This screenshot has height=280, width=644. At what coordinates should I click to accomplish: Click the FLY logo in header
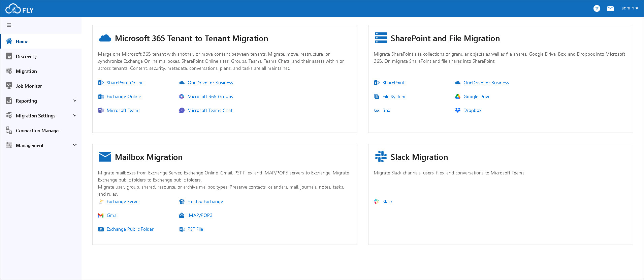[20, 8]
